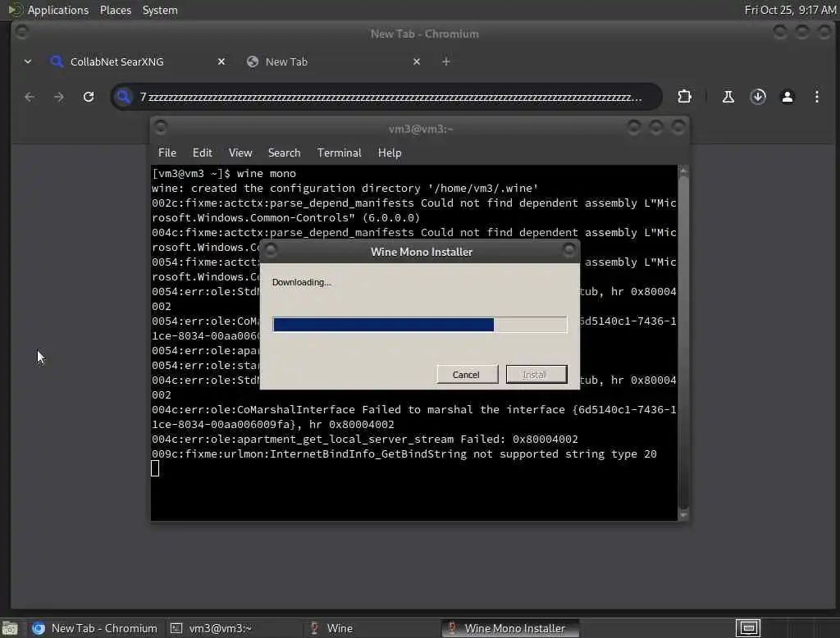
Task: Close the Wine Mono Installer dialog
Action: point(569,249)
